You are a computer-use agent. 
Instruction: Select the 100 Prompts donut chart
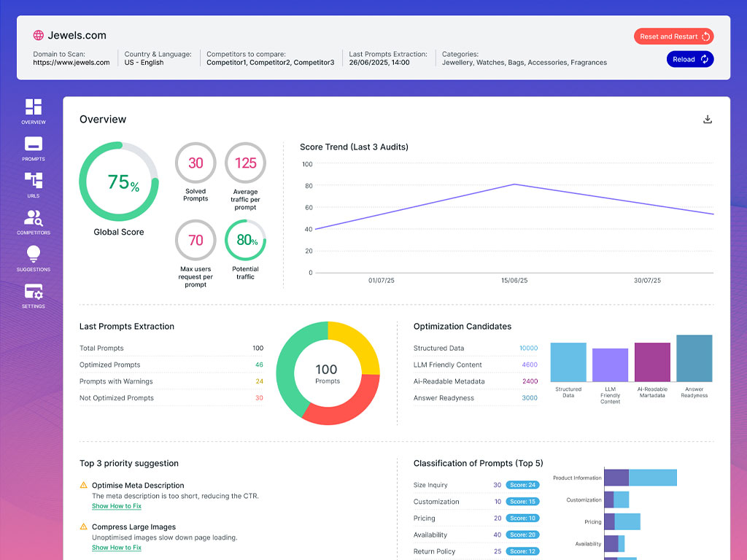click(x=328, y=373)
